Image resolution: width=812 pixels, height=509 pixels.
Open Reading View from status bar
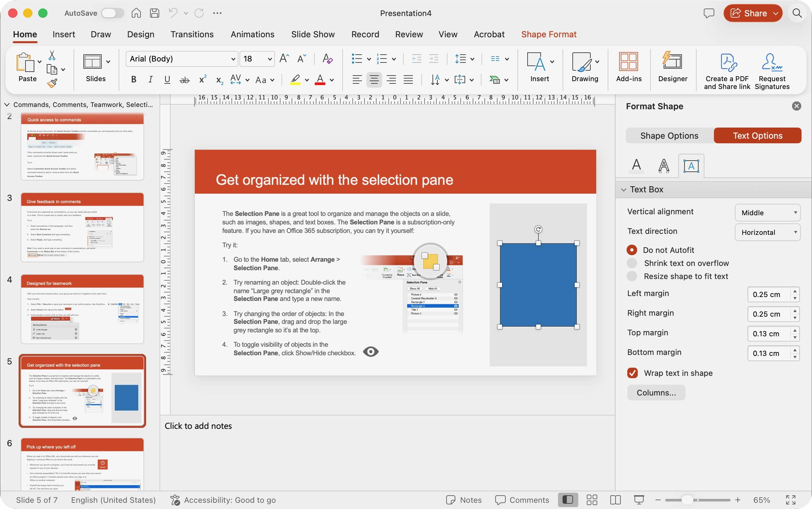(x=615, y=500)
